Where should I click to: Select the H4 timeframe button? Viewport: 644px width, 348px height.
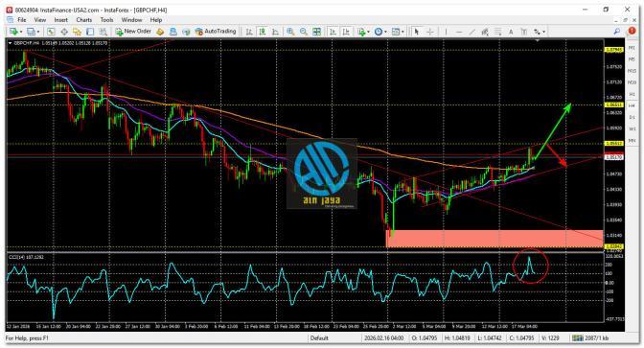[x=632, y=105]
